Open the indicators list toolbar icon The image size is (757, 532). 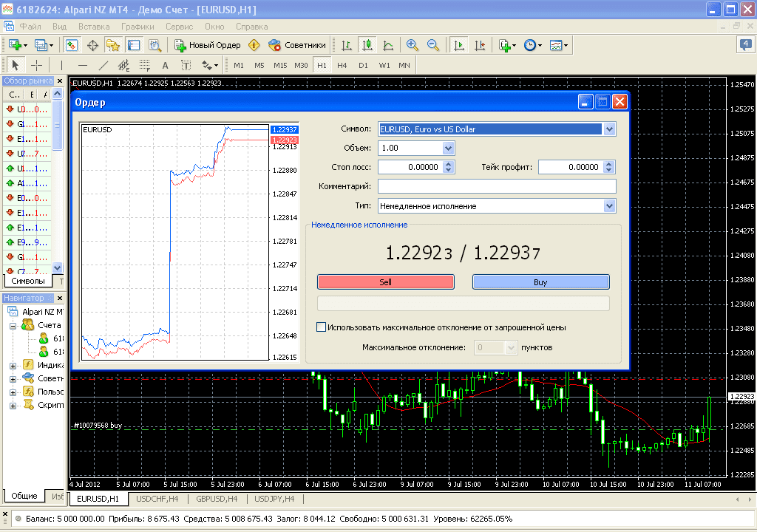[x=507, y=45]
